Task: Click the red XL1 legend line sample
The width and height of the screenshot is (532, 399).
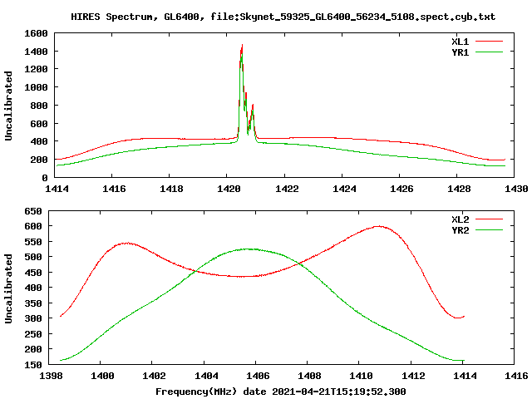Action: coord(489,42)
